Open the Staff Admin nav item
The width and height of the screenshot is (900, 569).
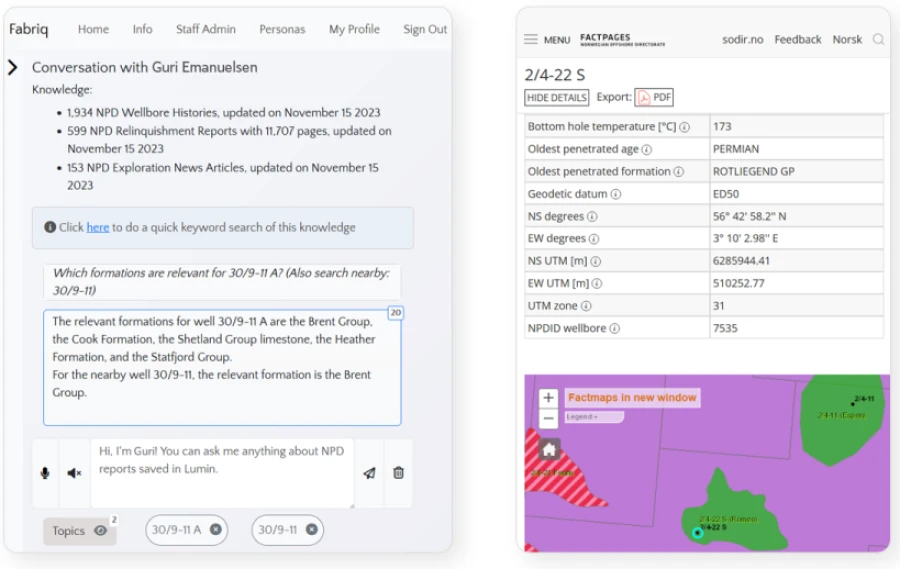click(x=205, y=29)
